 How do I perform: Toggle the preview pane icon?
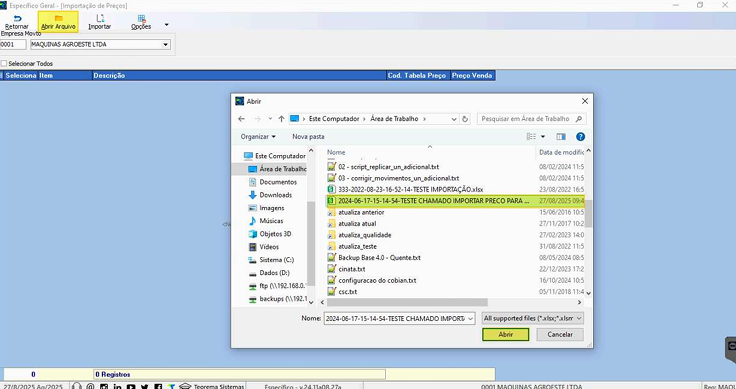point(561,137)
